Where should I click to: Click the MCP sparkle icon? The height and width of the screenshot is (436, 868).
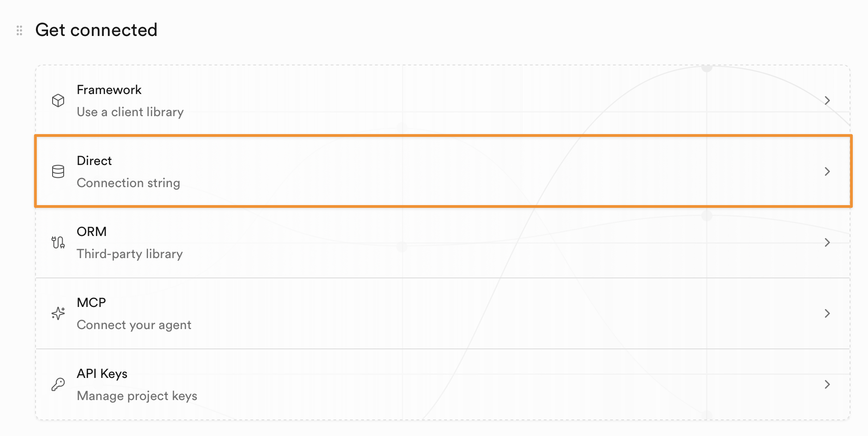click(58, 313)
